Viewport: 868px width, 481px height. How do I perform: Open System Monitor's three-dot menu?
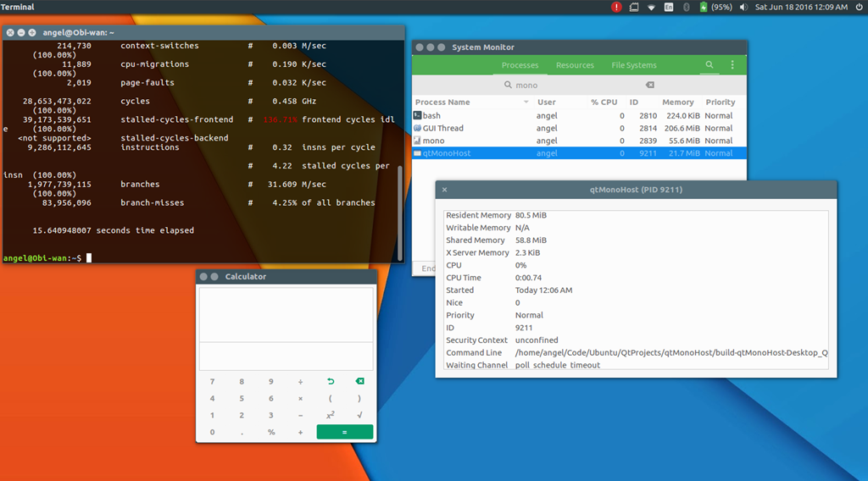(732, 65)
